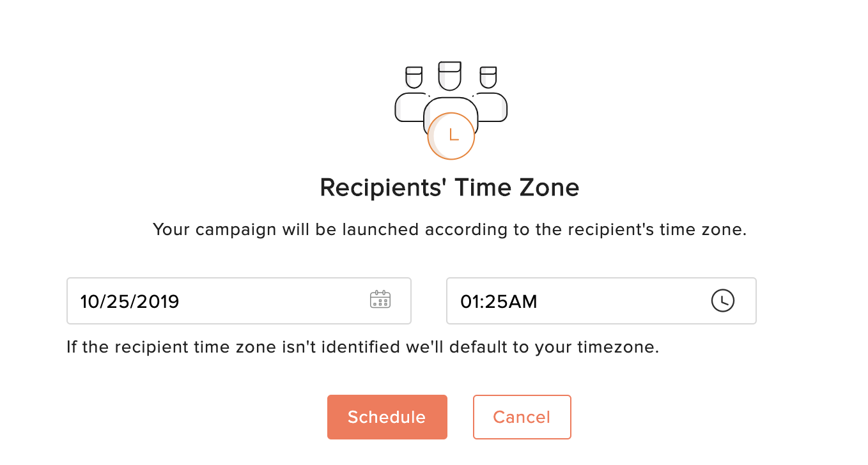
Task: Cancel the scheduling dialog
Action: [x=522, y=417]
